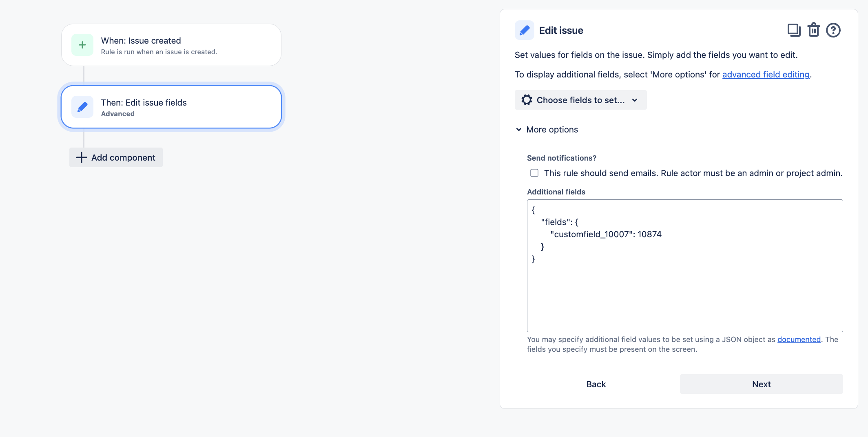Click inside the Additional fields JSON editor
The width and height of the screenshot is (868, 437).
pyautogui.click(x=684, y=265)
